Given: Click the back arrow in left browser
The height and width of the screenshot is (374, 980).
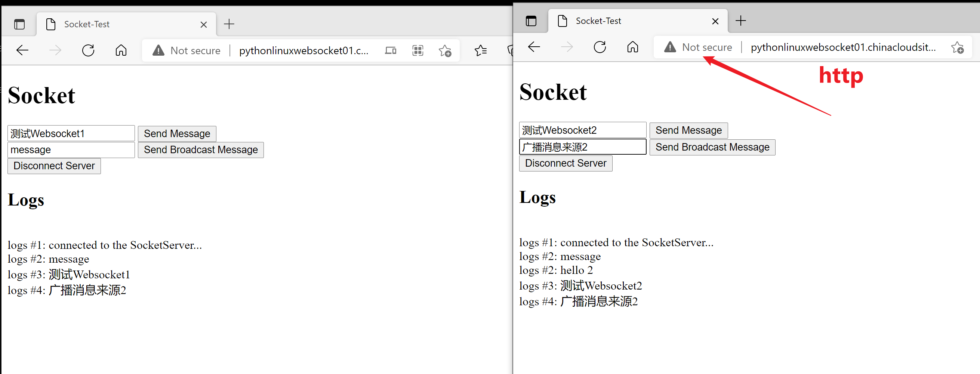Looking at the screenshot, I should pyautogui.click(x=22, y=50).
